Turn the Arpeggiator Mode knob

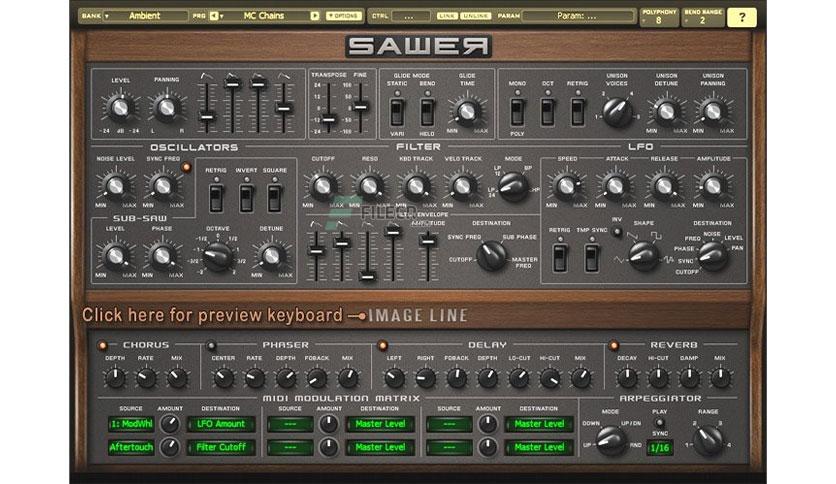[x=611, y=440]
